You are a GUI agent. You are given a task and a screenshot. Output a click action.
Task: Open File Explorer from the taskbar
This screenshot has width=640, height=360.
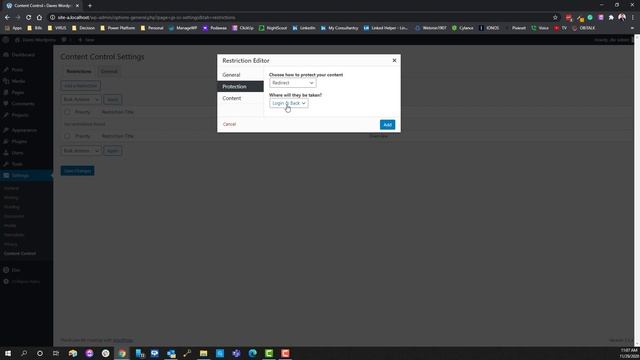tap(204, 353)
